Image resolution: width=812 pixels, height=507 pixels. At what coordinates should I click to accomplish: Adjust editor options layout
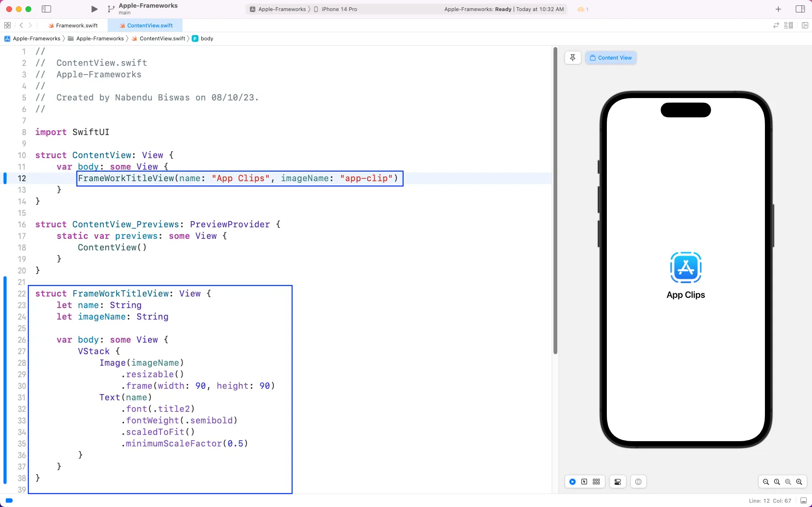click(788, 25)
